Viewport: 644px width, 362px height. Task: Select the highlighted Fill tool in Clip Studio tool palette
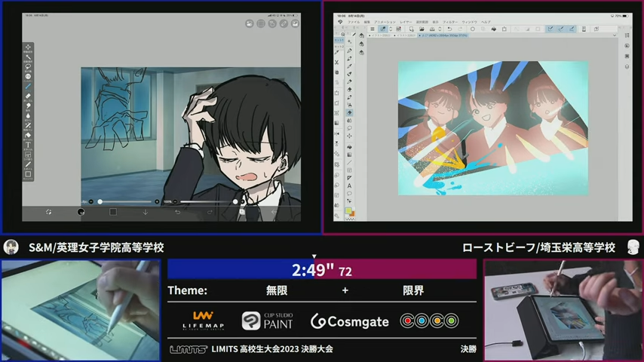click(349, 112)
